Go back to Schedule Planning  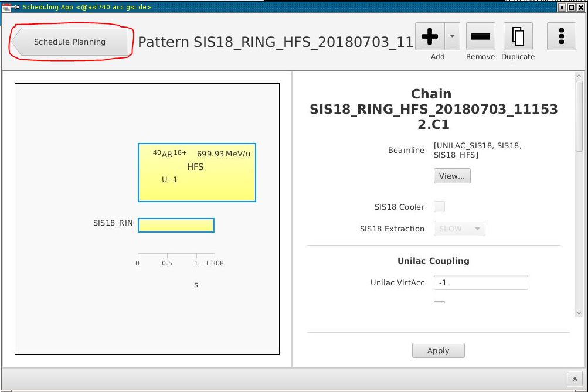(x=70, y=42)
